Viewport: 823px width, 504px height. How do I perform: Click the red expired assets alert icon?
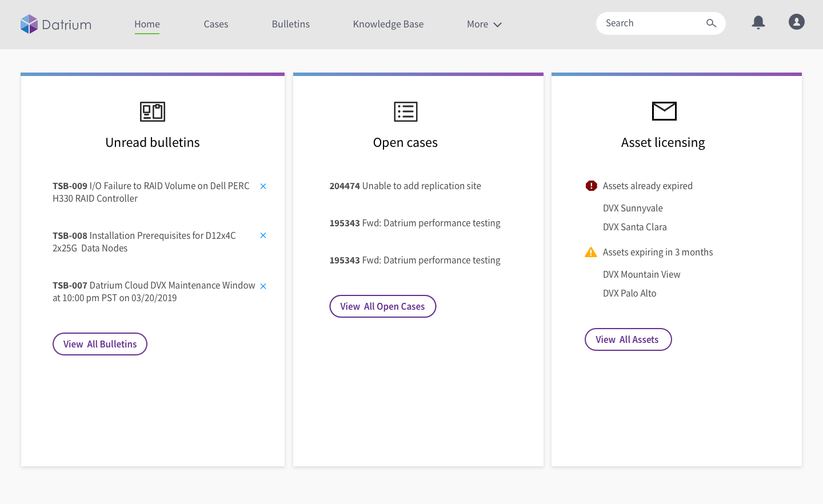click(592, 186)
